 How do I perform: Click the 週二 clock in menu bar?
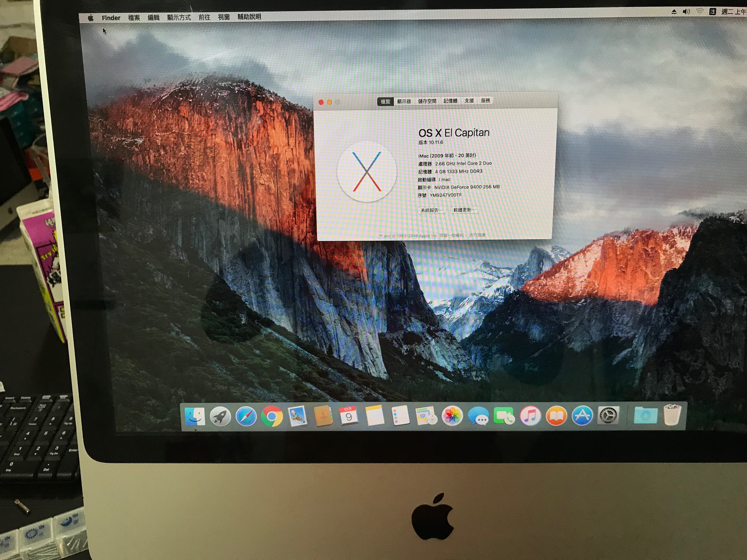pyautogui.click(x=733, y=12)
